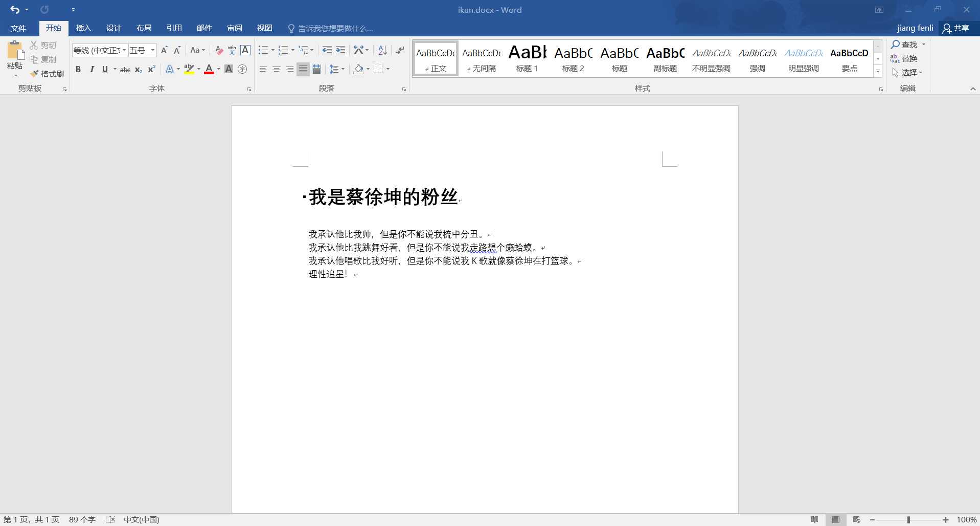Screen dimensions: 980x526
Task: Click the Decrease Indent icon
Action: [x=327, y=50]
